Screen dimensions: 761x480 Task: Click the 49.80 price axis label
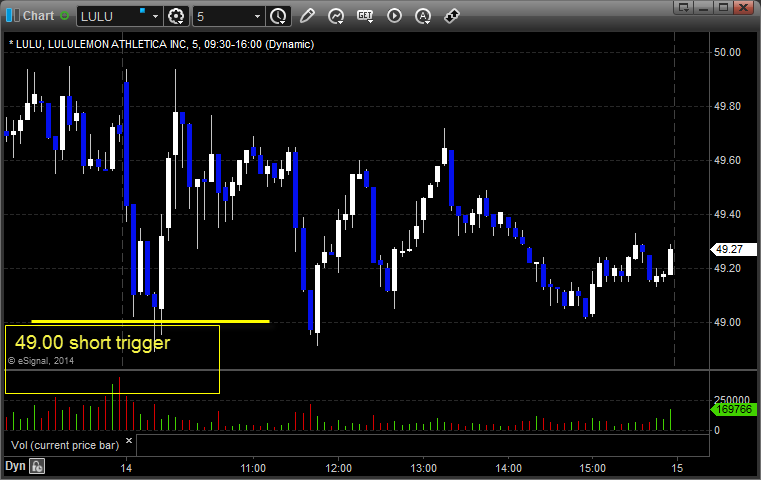[x=727, y=106]
